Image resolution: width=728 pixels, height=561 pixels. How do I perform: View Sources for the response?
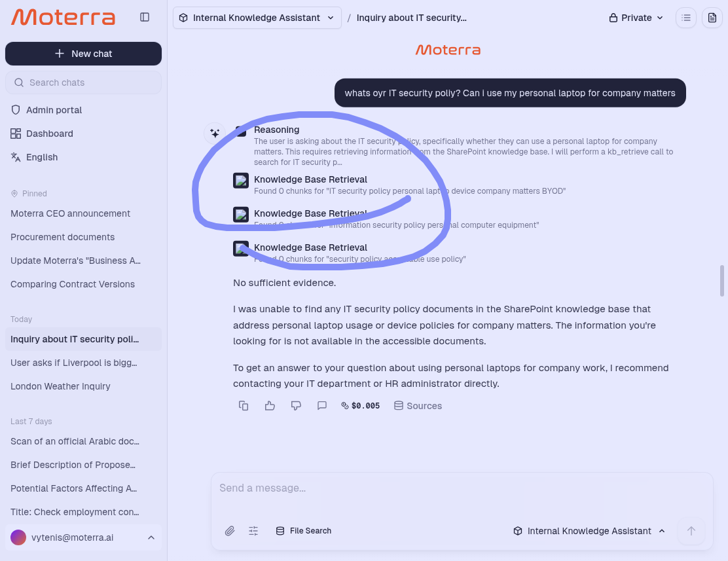point(418,406)
